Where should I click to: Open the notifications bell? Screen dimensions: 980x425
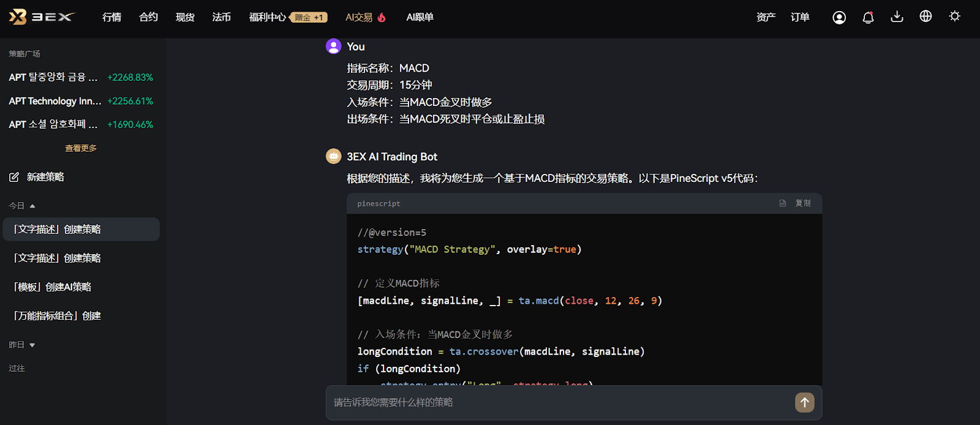868,18
